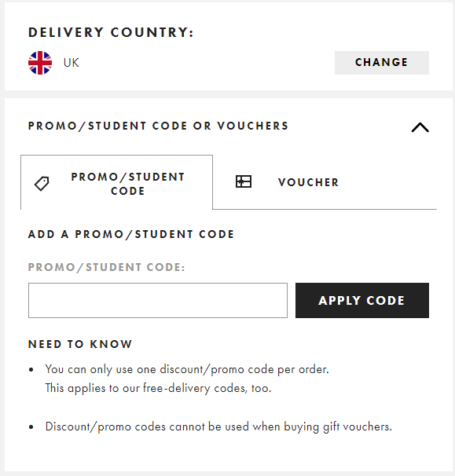Viewport: 455px width, 476px height.
Task: Click the Add a Promo/Student Code heading
Action: pyautogui.click(x=131, y=234)
